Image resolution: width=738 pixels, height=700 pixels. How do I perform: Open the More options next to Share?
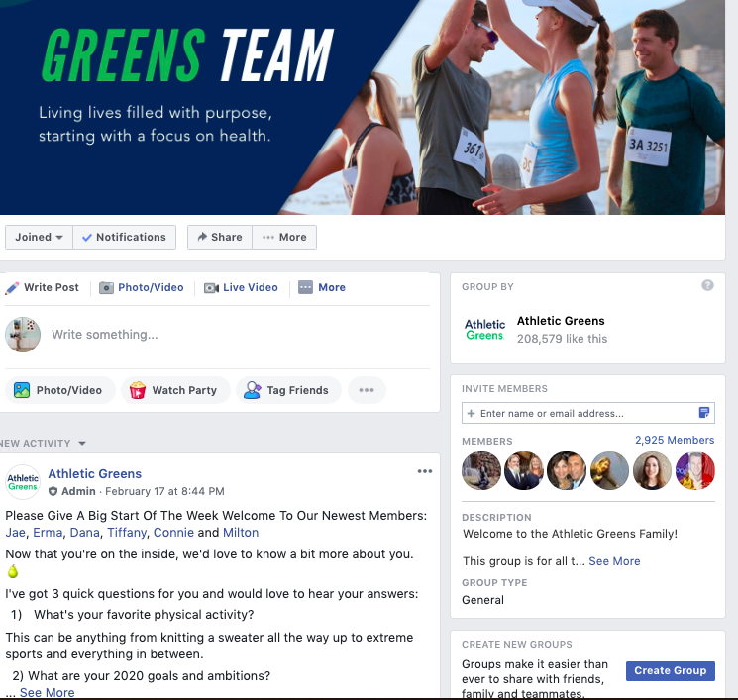coord(284,237)
